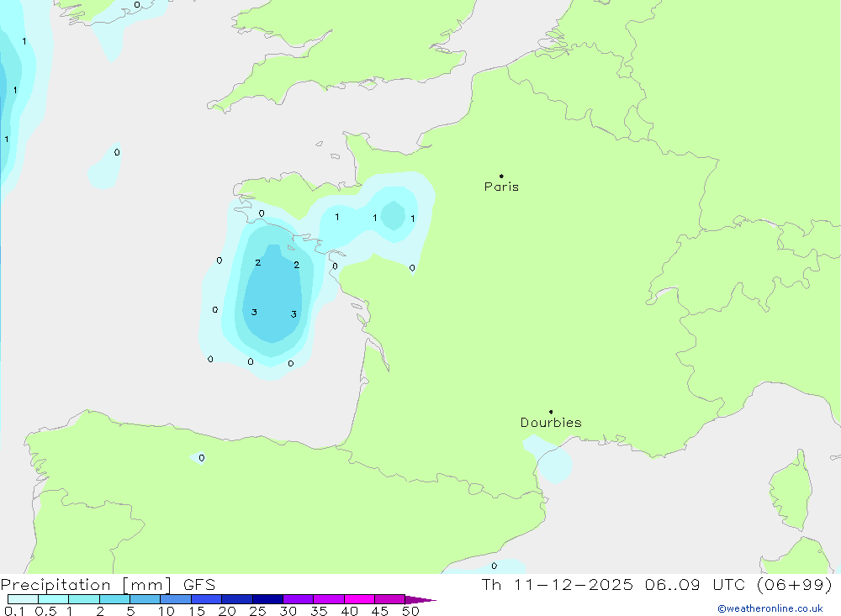This screenshot has height=616, width=841.
Task: Pick the 40–45 mm magenta legend swatch
Action: (359, 599)
